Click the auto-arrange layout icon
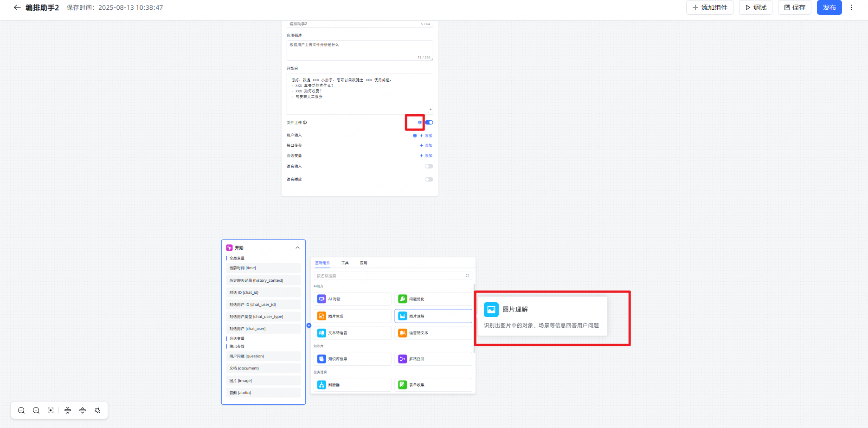The width and height of the screenshot is (868, 428). click(97, 410)
